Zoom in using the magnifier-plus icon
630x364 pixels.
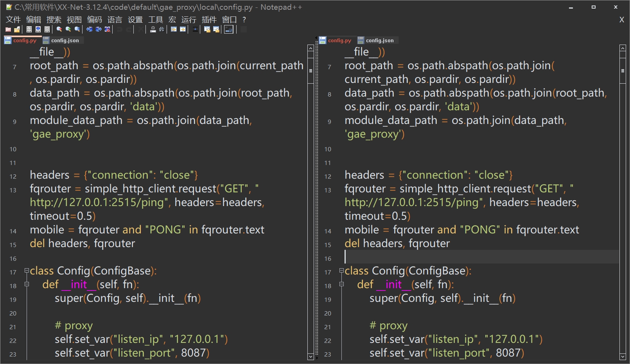[68, 29]
